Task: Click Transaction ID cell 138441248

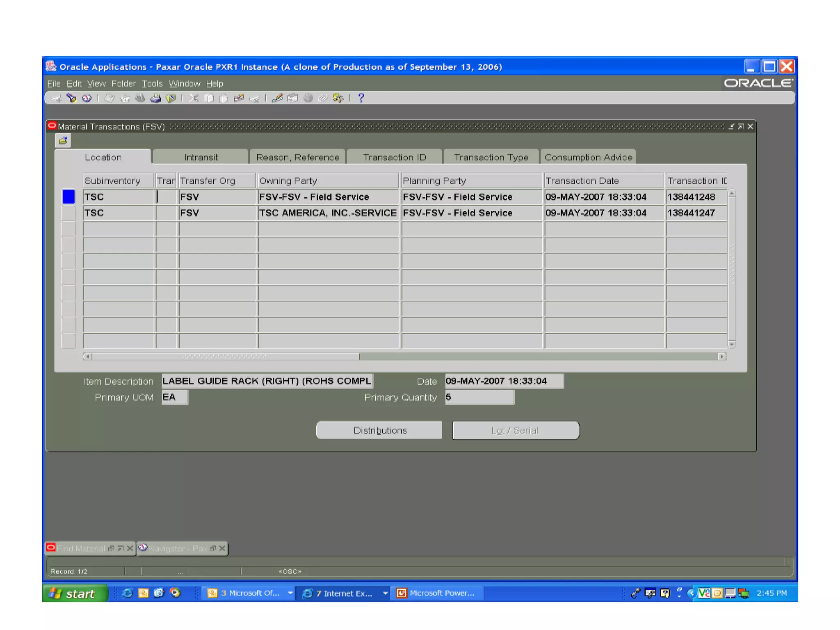Action: click(696, 197)
